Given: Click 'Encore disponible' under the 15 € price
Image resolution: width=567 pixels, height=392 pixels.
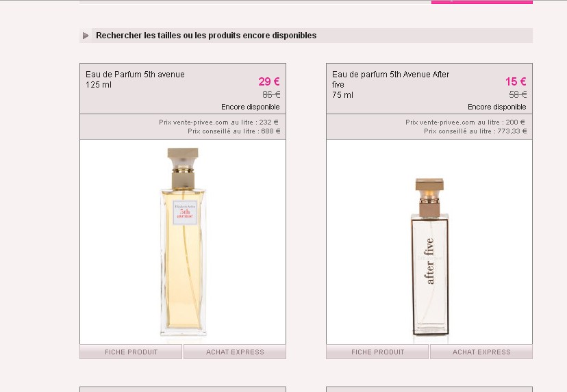Looking at the screenshot, I should pyautogui.click(x=497, y=107).
